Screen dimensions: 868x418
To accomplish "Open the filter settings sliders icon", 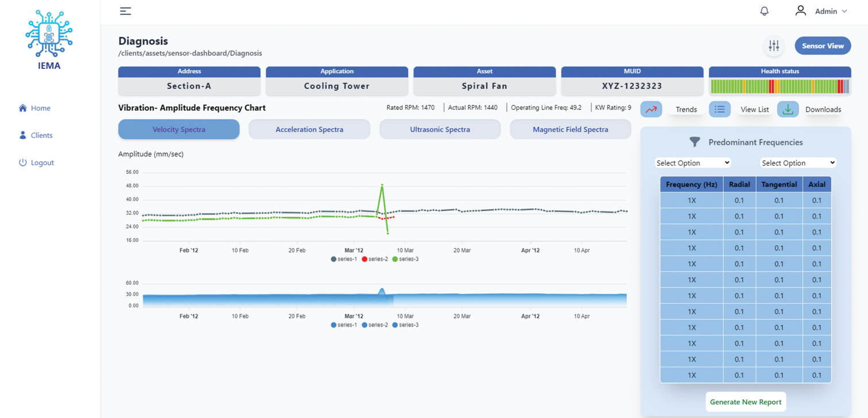I will pyautogui.click(x=774, y=46).
